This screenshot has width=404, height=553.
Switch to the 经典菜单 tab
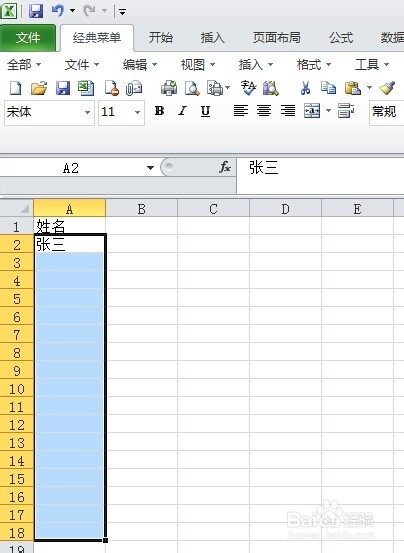97,38
